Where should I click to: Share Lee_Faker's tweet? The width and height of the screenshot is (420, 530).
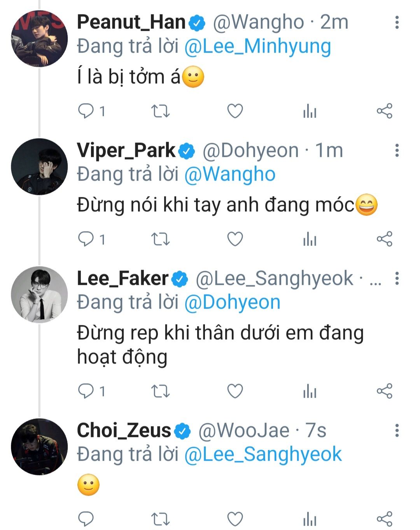pyautogui.click(x=384, y=391)
